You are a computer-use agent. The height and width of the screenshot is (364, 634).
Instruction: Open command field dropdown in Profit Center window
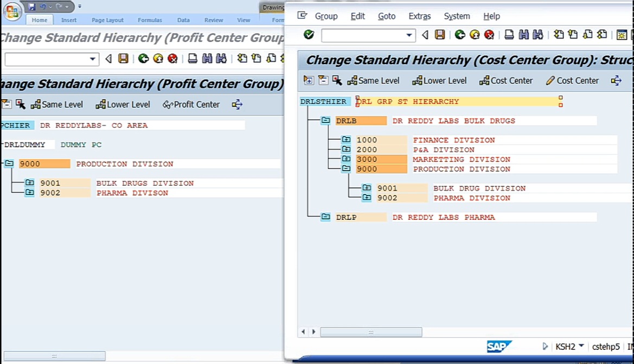(x=93, y=59)
